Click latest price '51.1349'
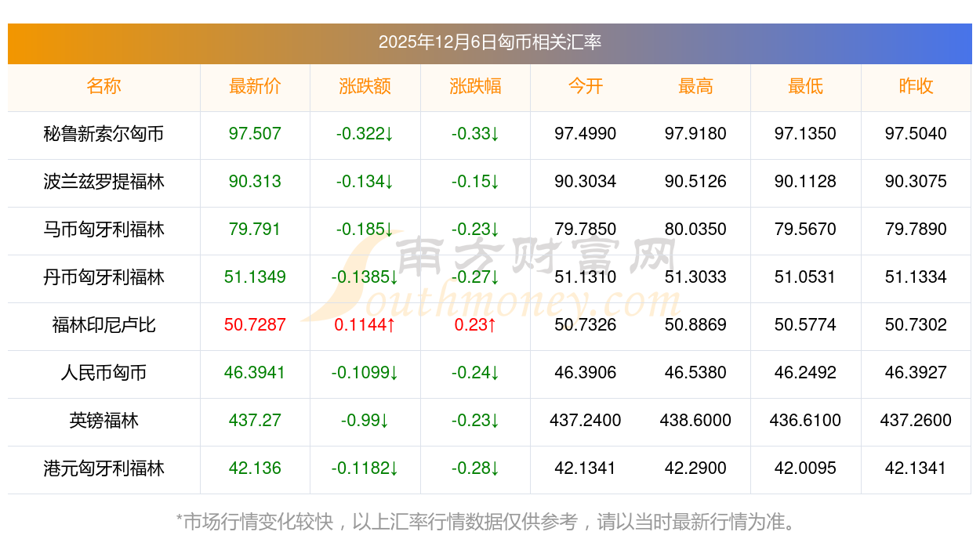980x546 pixels. (255, 277)
